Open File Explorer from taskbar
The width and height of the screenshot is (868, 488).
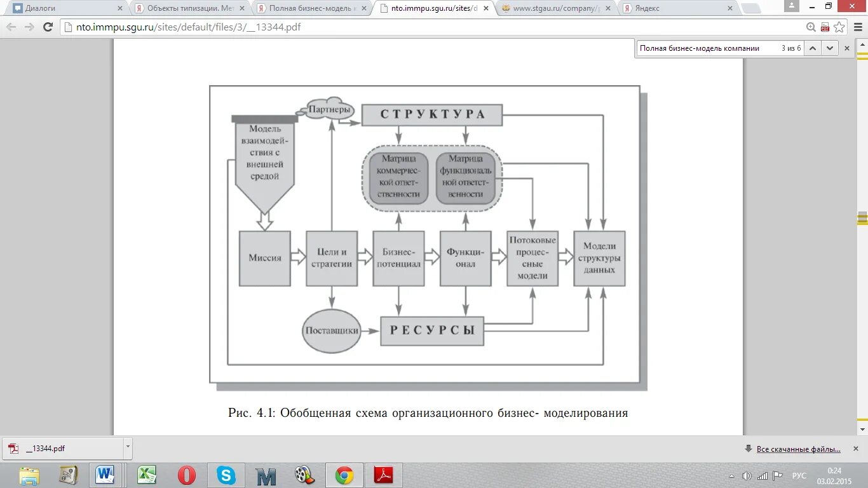pyautogui.click(x=29, y=475)
